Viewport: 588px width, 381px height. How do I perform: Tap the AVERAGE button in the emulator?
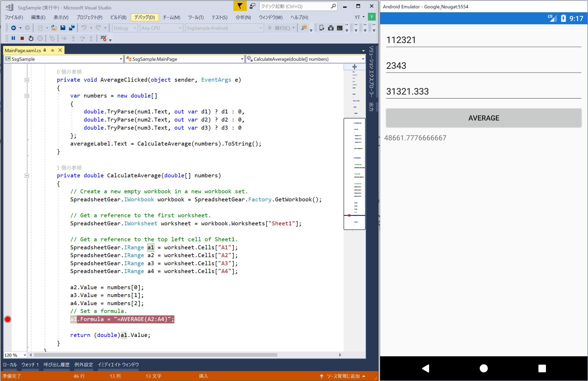click(x=484, y=118)
